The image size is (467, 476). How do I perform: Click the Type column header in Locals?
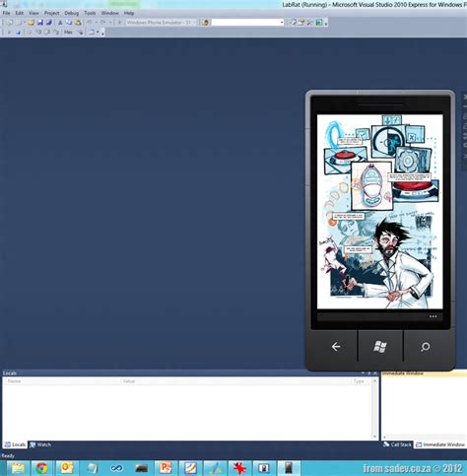[x=362, y=381]
